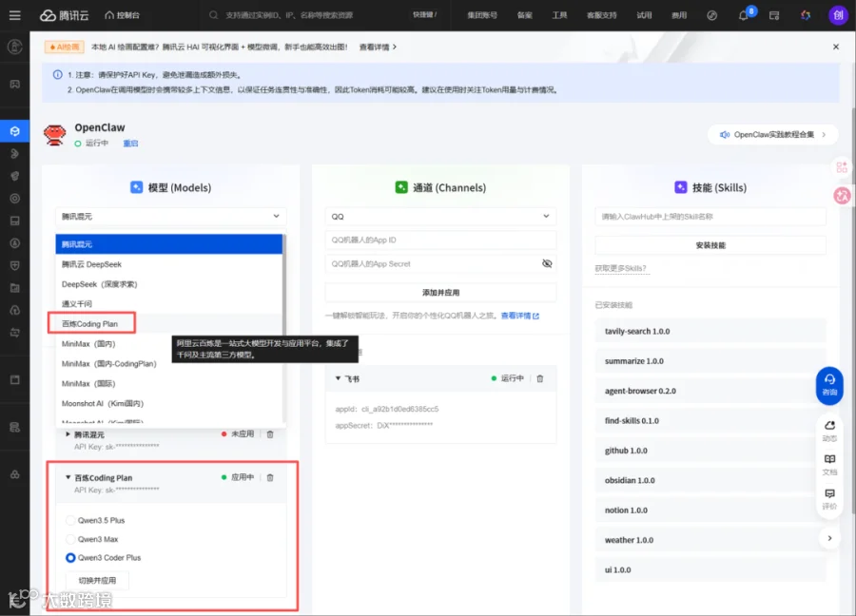
Task: Delete the 腾讯混元 model entry
Action: tap(270, 434)
